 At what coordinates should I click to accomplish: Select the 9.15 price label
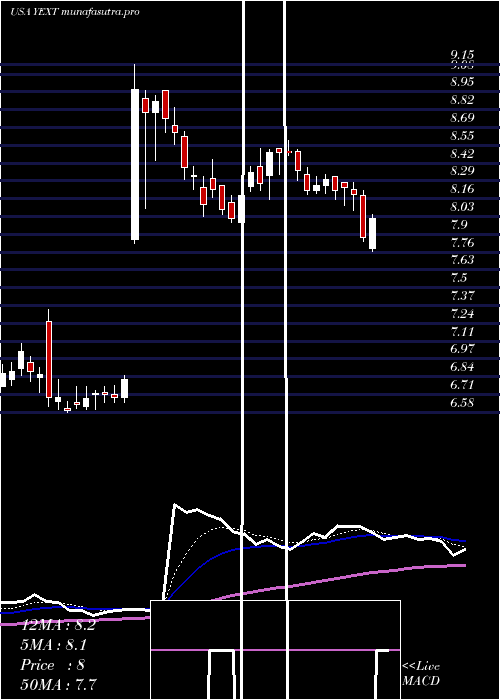point(462,55)
